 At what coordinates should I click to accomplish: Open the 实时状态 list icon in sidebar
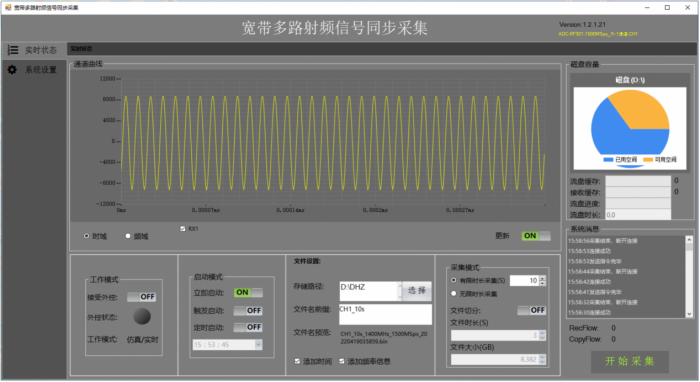tap(13, 50)
